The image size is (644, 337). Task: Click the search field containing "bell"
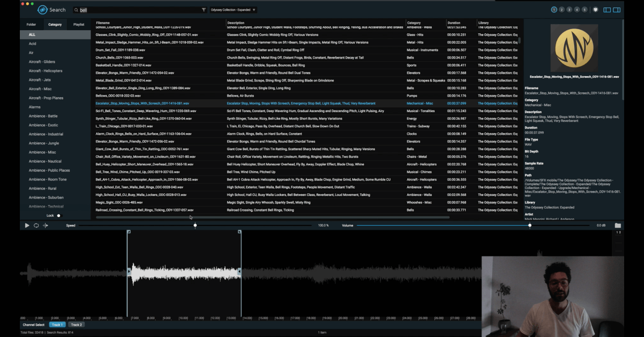point(140,10)
